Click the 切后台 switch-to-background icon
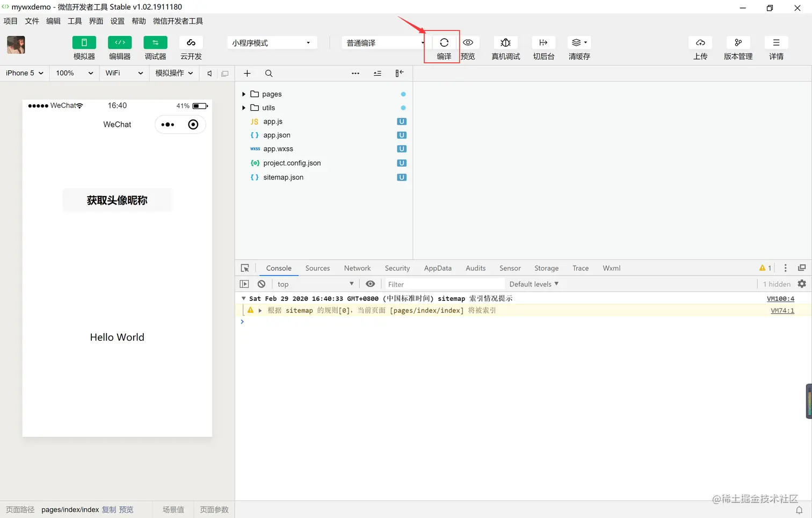The height and width of the screenshot is (518, 812). 543,42
